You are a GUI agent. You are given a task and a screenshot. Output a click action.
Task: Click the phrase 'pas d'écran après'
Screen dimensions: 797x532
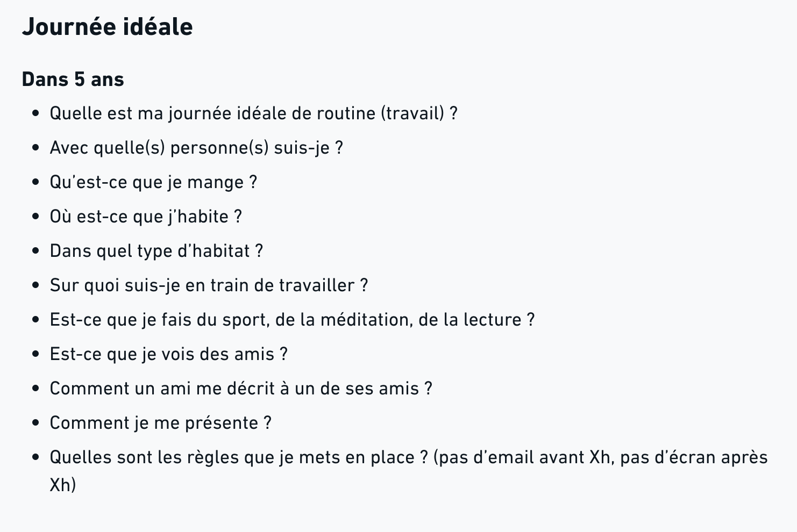694,457
